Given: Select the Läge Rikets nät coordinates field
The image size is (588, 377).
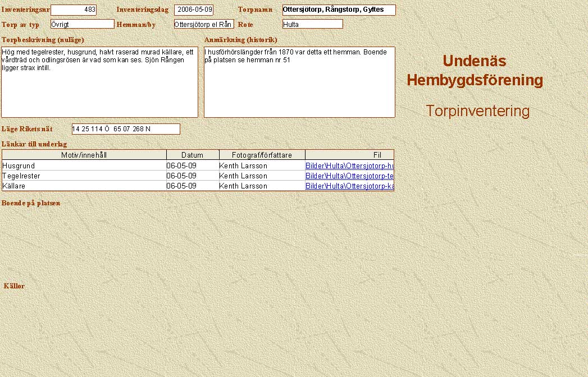Looking at the screenshot, I should (x=126, y=129).
